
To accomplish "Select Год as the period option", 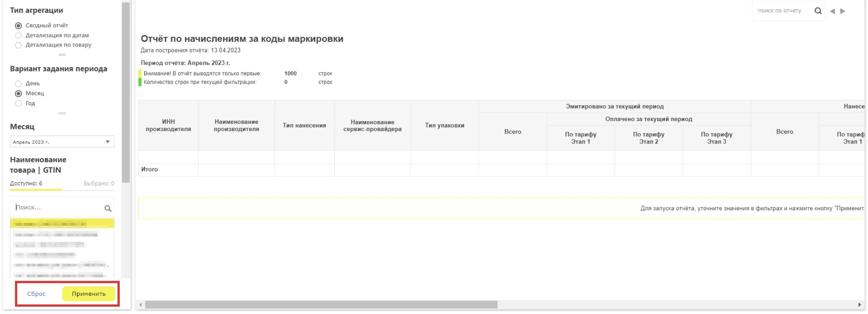I will coord(19,103).
